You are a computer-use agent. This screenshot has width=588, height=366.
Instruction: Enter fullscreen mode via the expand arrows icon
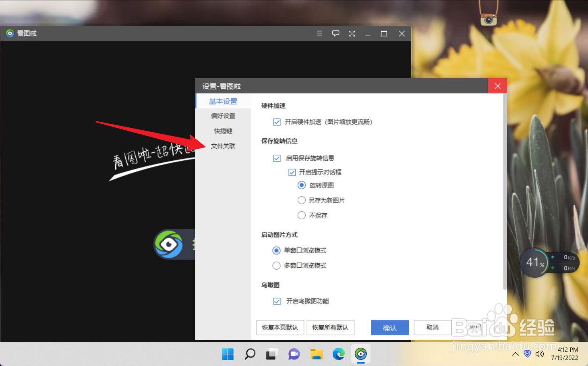point(352,33)
